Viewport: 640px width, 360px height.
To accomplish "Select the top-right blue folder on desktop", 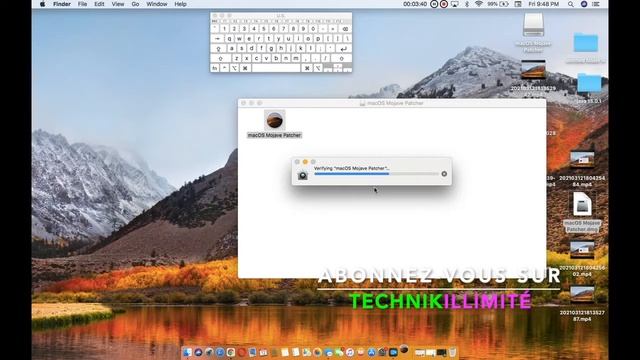I will click(x=586, y=42).
